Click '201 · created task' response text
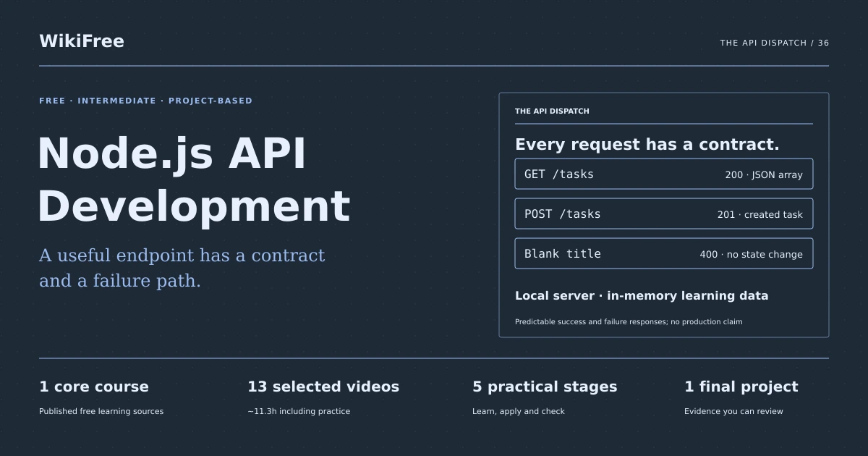This screenshot has height=456, width=868. coord(760,214)
